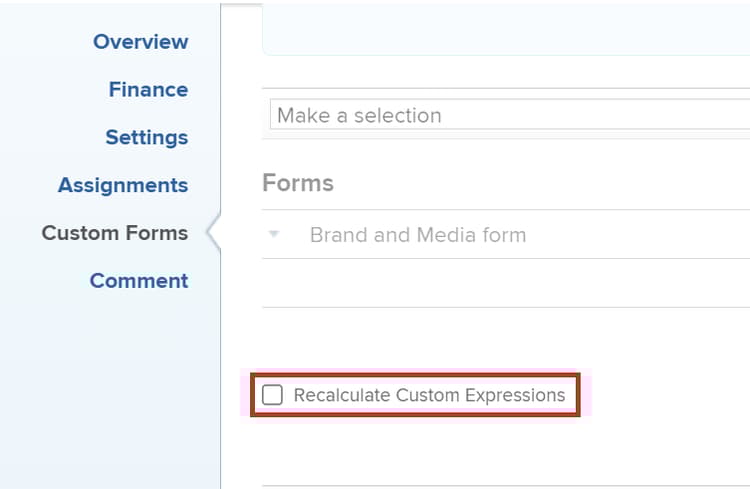Select the Brand and Media form title
Screen dimensions: 750x489
[417, 236]
